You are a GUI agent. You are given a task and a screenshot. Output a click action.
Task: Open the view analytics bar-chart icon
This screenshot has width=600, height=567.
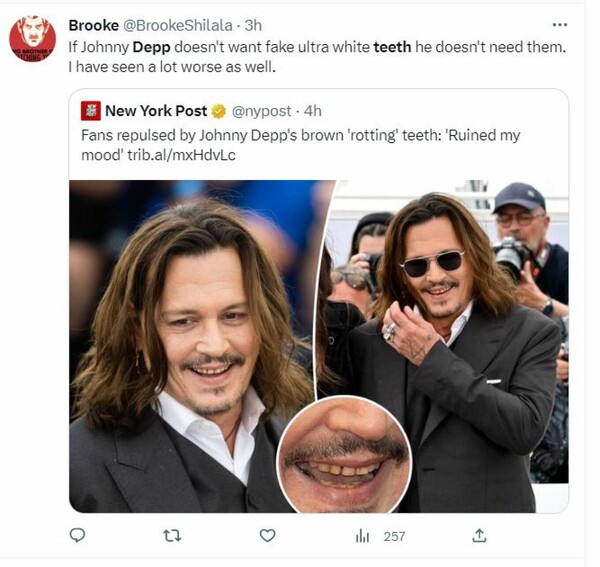coord(362,536)
